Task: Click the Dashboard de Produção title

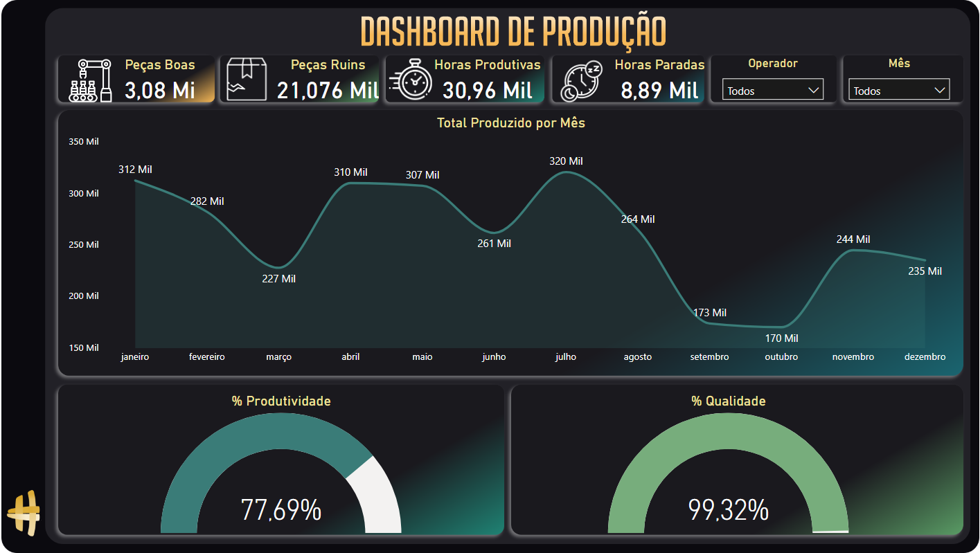Action: [513, 32]
